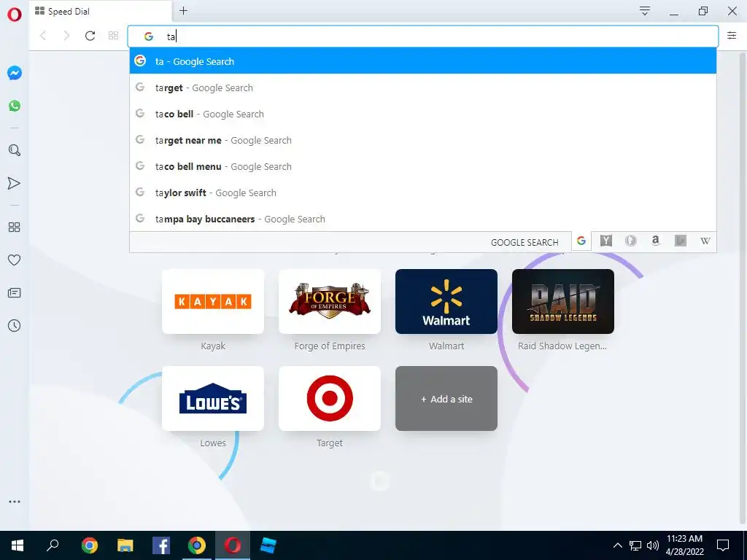Viewport: 747px width, 560px height.
Task: Open the notification center icon
Action: tap(723, 545)
